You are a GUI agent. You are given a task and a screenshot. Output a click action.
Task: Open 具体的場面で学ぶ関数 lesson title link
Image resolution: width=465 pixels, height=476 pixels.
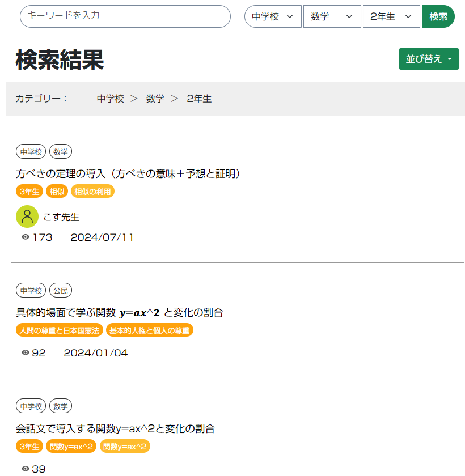(120, 312)
